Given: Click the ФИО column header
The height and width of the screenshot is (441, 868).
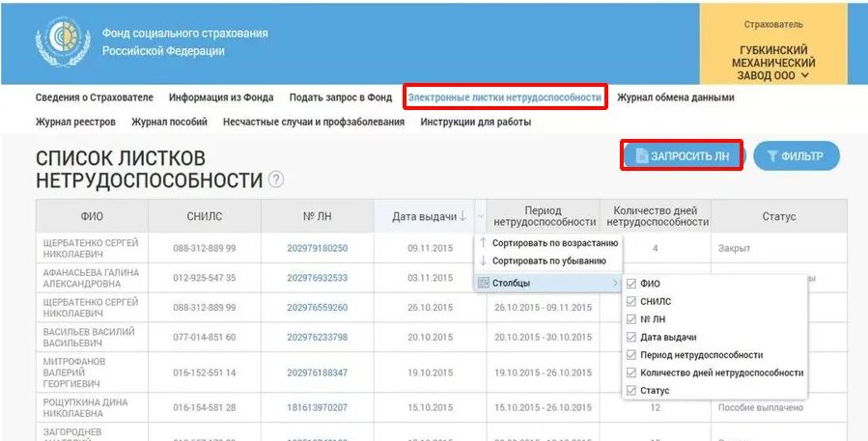Looking at the screenshot, I should coord(92,216).
